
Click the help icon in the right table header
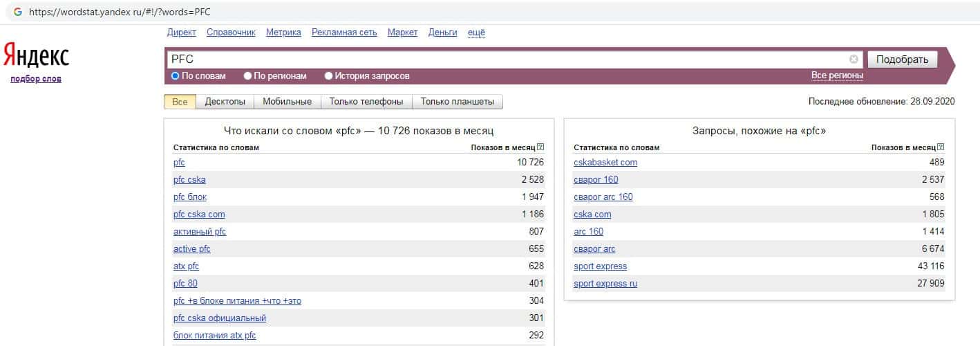point(941,147)
